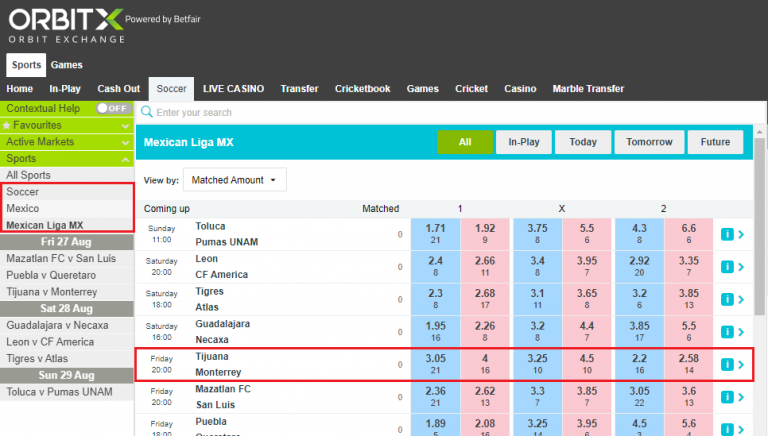Click the Favourites star icon

[6, 125]
